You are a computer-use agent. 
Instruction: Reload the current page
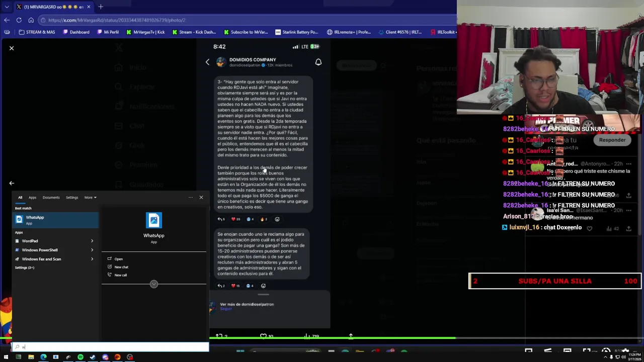(x=19, y=20)
